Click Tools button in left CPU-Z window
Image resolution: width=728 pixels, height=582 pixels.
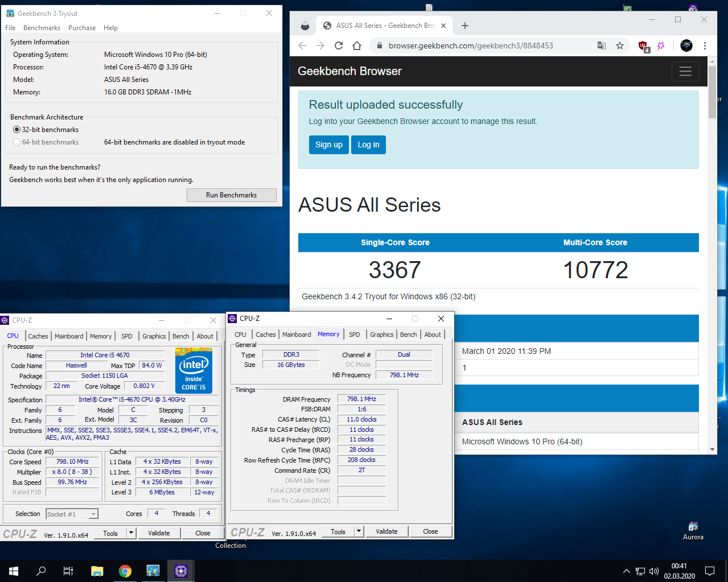click(110, 533)
